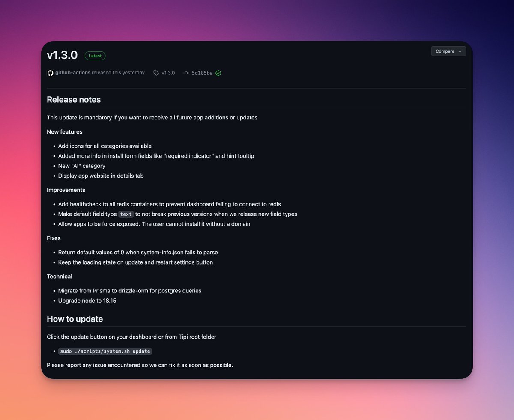Select the v1.3.0 tag label
The width and height of the screenshot is (514, 420).
pyautogui.click(x=167, y=73)
